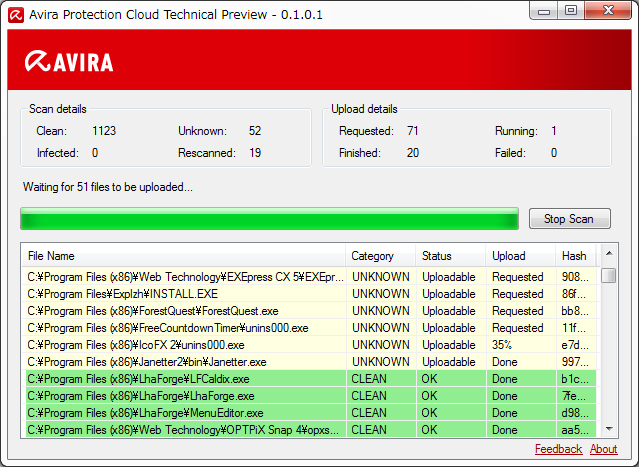This screenshot has height=467, width=639.
Task: Click the file list scrollbar thumb
Action: [609, 275]
